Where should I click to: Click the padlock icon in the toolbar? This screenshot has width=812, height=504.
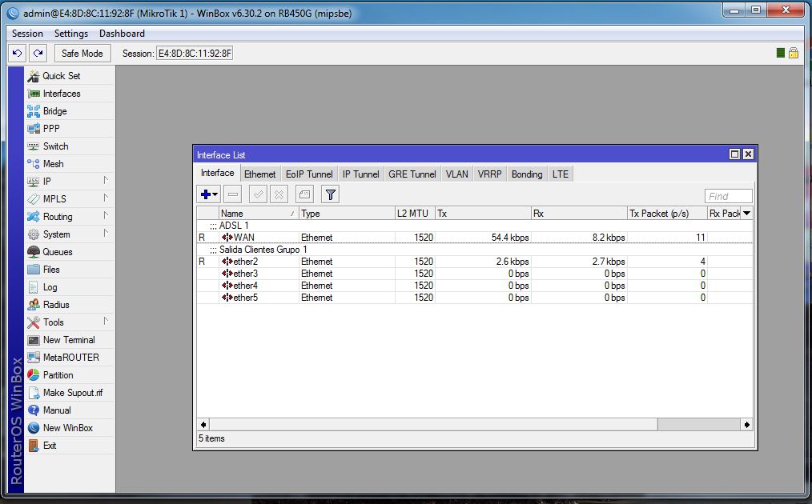[794, 53]
